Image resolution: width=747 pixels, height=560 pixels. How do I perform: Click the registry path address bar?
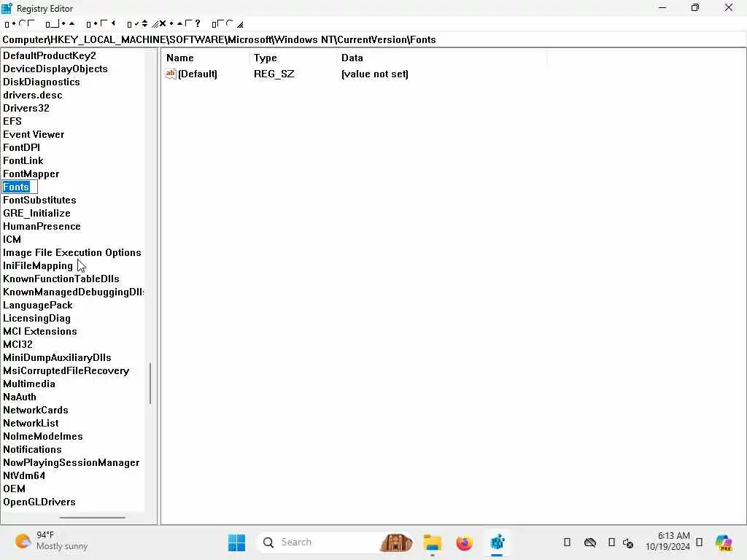[373, 39]
